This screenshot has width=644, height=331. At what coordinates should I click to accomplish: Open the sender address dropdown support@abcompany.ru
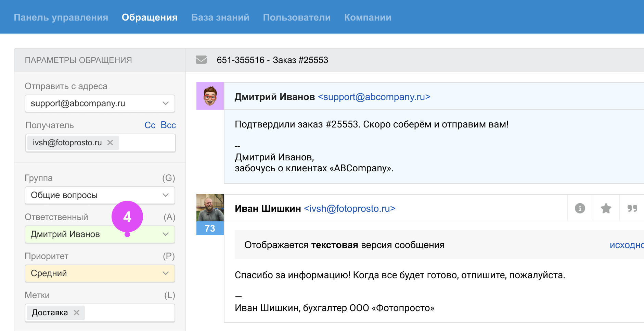[100, 103]
